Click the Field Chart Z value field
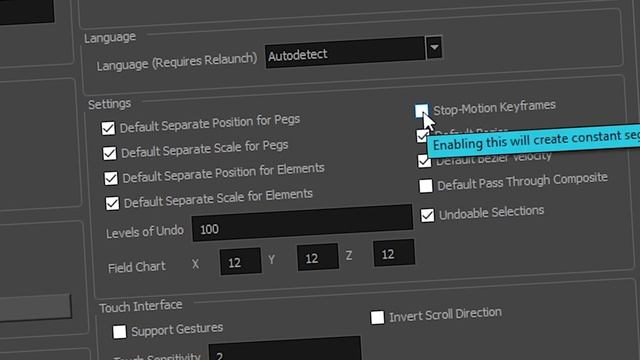The width and height of the screenshot is (640, 360). click(394, 253)
